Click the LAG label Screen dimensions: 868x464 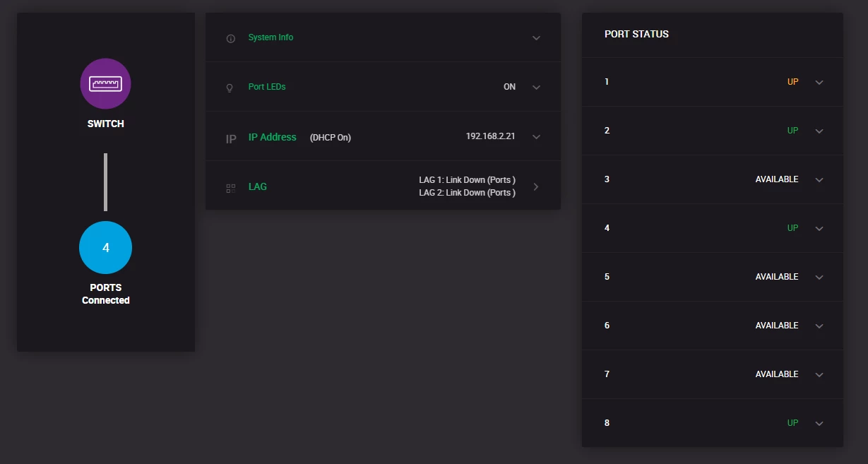point(258,186)
